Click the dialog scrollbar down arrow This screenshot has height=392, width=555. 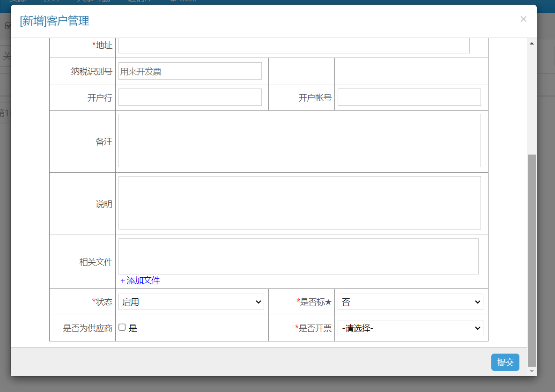point(532,371)
